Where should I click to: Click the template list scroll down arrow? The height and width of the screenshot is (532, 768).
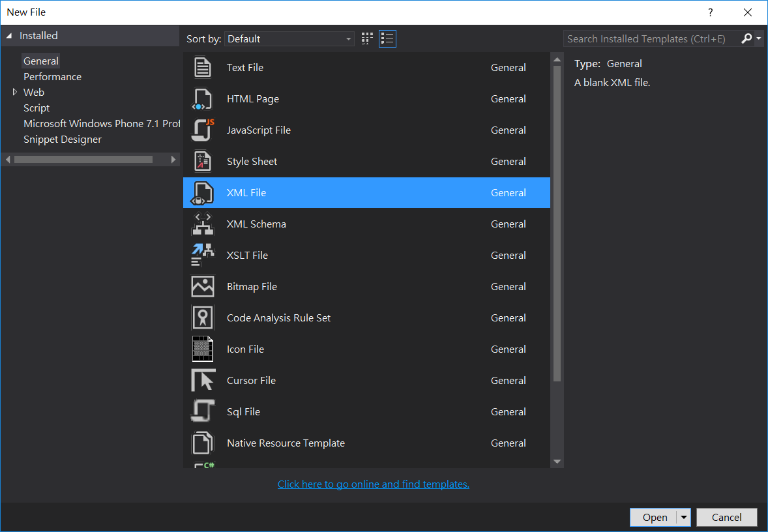tap(557, 462)
